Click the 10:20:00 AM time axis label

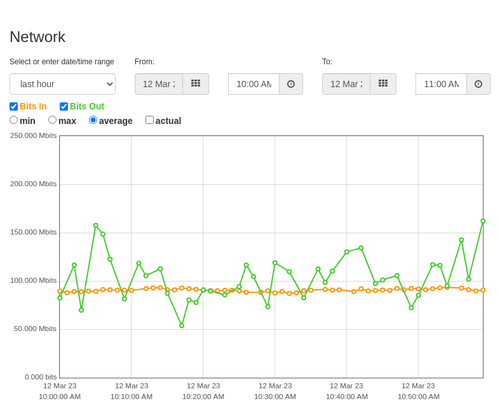[x=203, y=397]
